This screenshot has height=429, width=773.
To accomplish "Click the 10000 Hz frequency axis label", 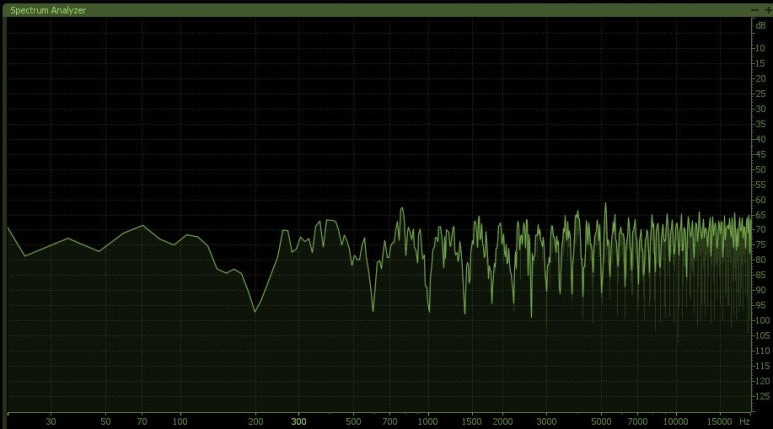I will tap(675, 422).
